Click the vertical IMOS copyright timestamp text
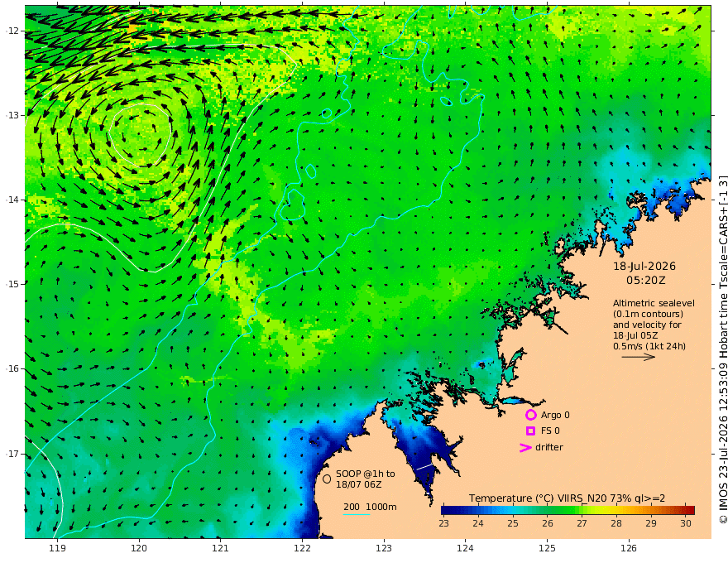 [723, 349]
